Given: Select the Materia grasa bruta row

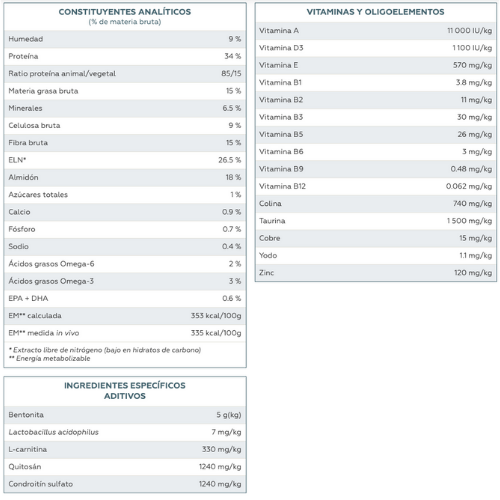Looking at the screenshot, I should pos(125,91).
